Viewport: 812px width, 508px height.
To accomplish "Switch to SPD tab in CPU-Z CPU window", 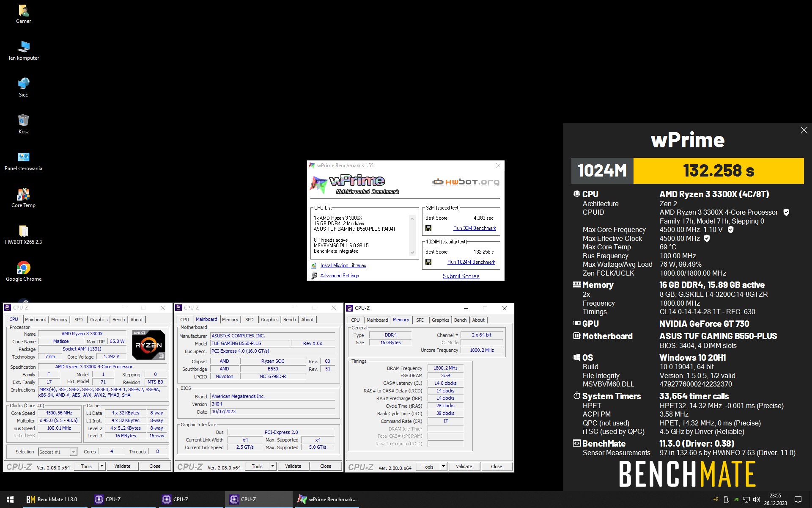I will tap(79, 320).
